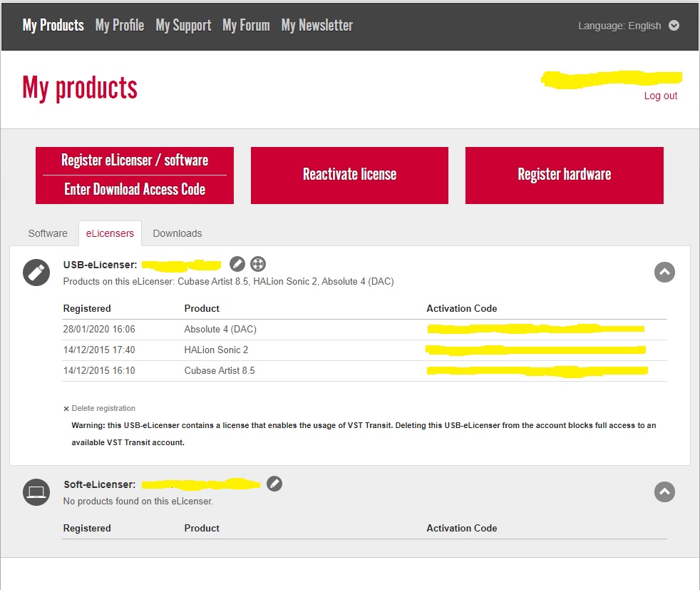Click the Soft-eLicenser: label
This screenshot has width=700, height=590.
pos(100,484)
